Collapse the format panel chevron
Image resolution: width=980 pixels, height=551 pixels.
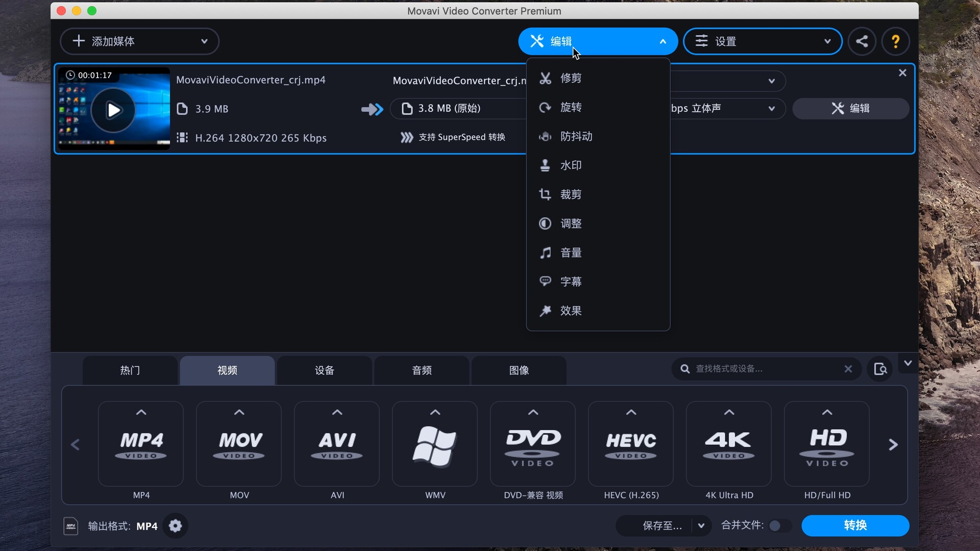[x=908, y=363]
